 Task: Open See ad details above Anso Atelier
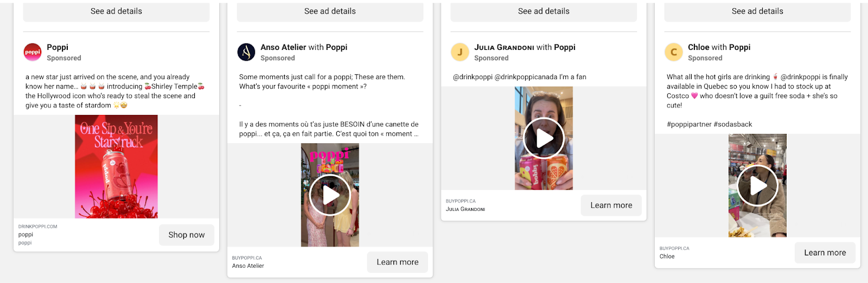[330, 11]
